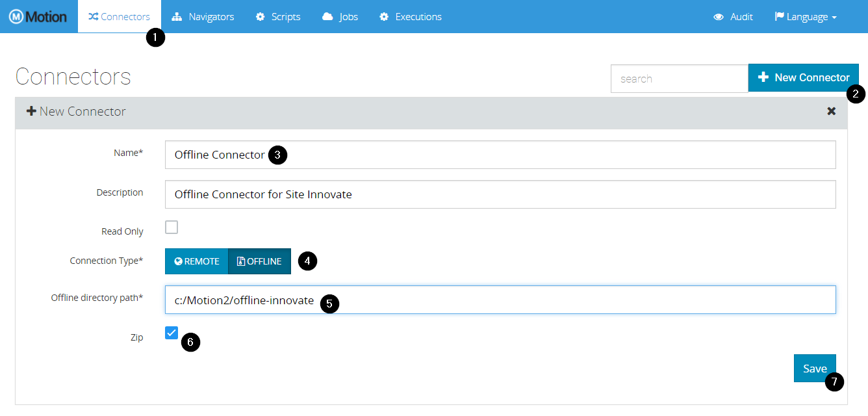This screenshot has height=416, width=868.
Task: Click the Audit eye icon
Action: 719,17
